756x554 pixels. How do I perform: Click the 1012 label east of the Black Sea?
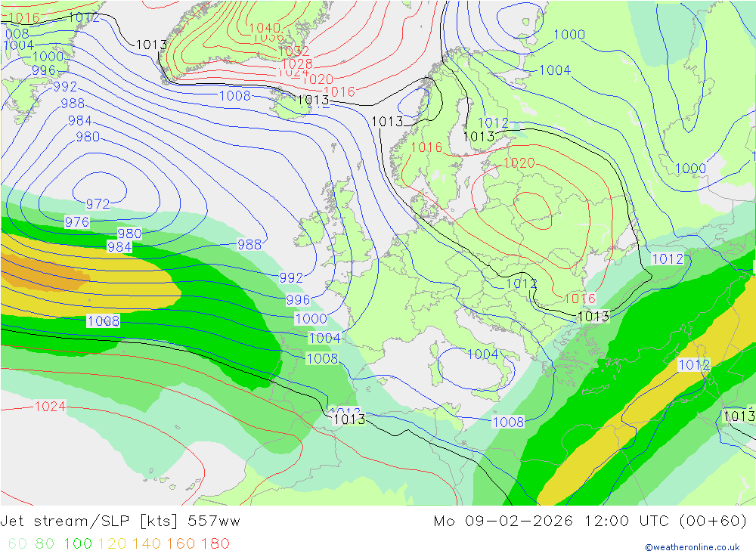[668, 259]
